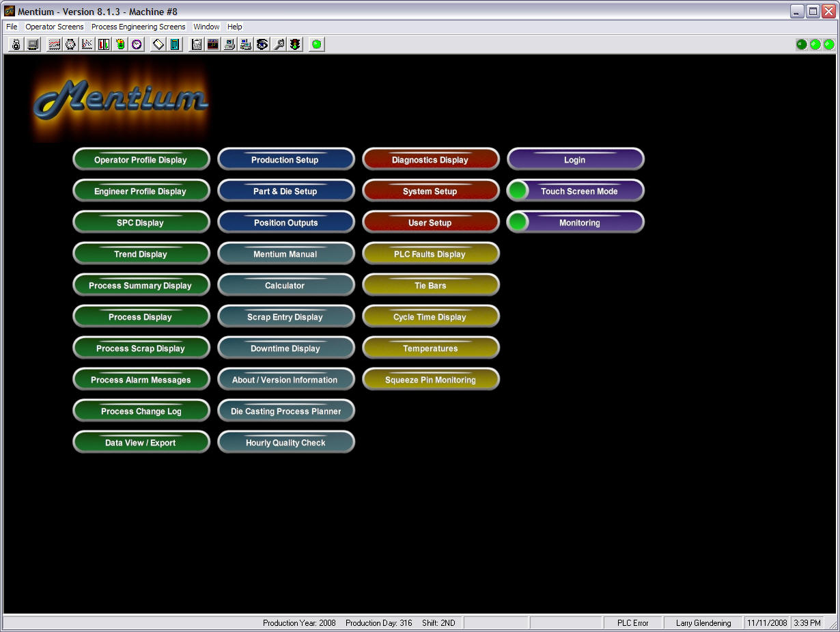This screenshot has width=840, height=632.
Task: Show the Process Summary Display
Action: click(x=141, y=285)
